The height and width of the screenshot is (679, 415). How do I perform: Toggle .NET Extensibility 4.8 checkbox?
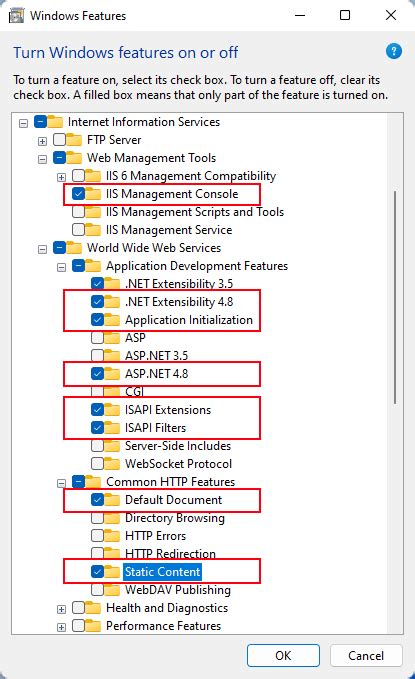[97, 301]
